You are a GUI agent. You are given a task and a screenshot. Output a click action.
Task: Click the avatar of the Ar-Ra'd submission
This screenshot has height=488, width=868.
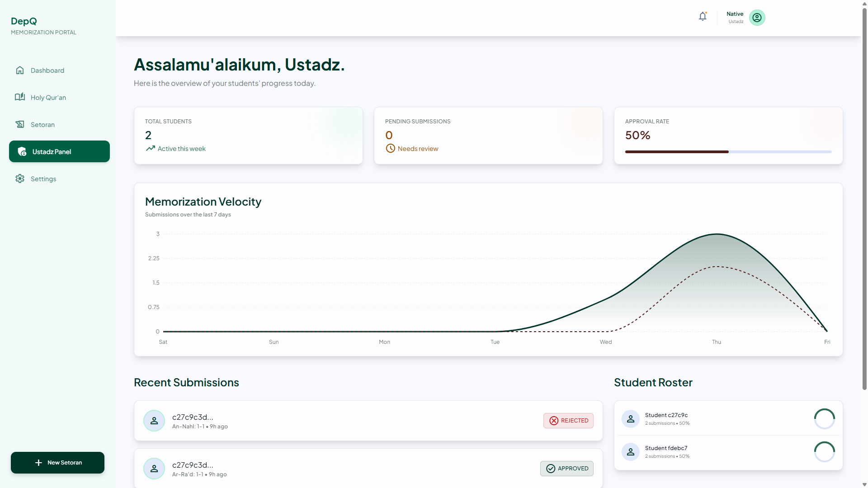154,469
